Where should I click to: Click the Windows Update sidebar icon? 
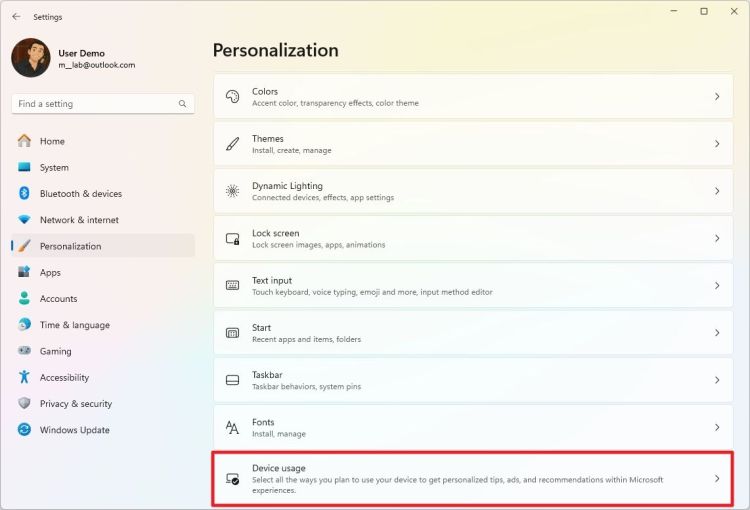[24, 430]
